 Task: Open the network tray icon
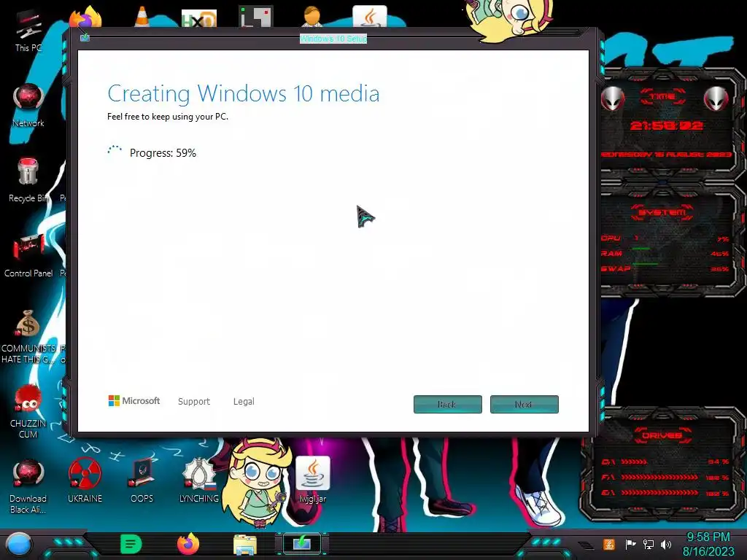click(649, 544)
